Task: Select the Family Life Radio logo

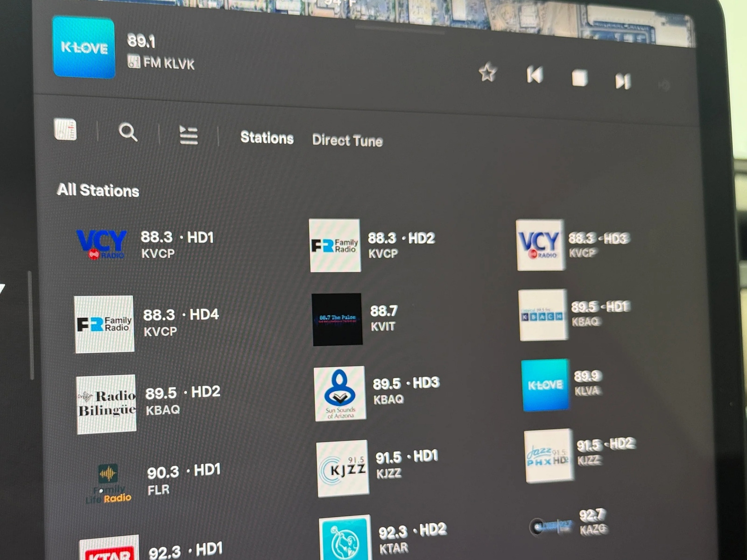Action: coord(108,483)
